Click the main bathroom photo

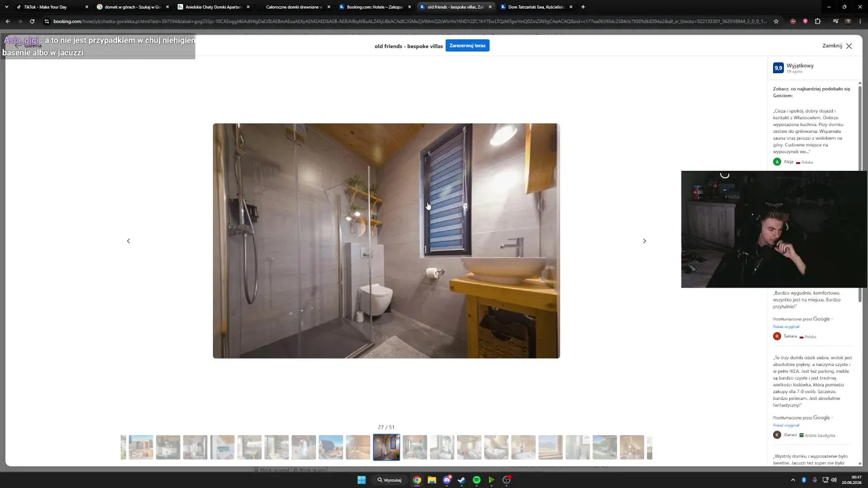tap(386, 241)
